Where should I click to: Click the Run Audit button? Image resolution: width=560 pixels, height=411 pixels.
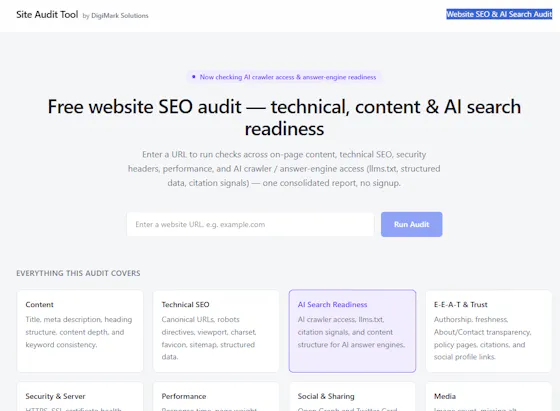pyautogui.click(x=411, y=224)
